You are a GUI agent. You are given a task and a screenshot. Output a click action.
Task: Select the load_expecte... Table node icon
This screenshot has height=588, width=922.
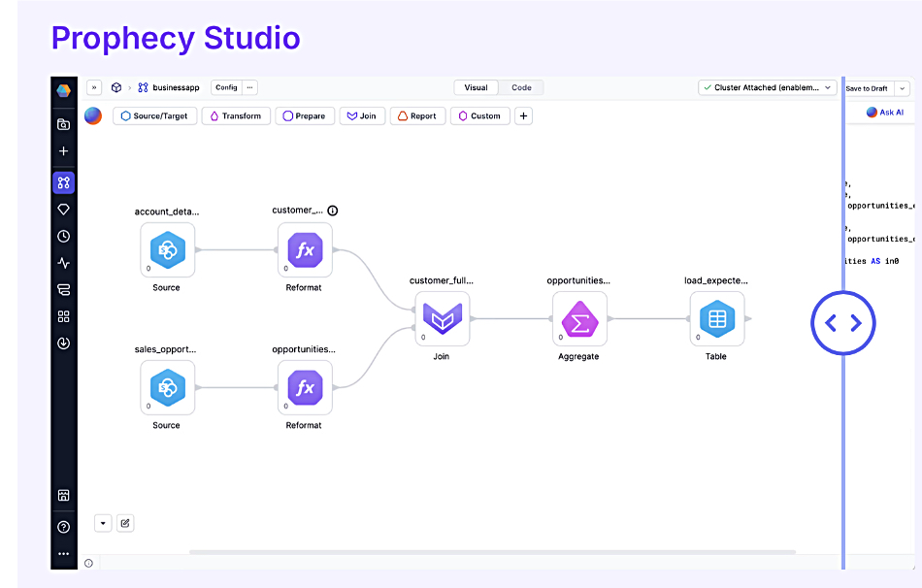[717, 318]
